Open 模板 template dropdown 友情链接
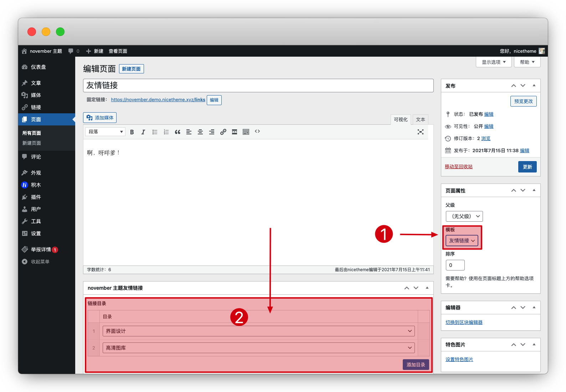 (x=462, y=241)
